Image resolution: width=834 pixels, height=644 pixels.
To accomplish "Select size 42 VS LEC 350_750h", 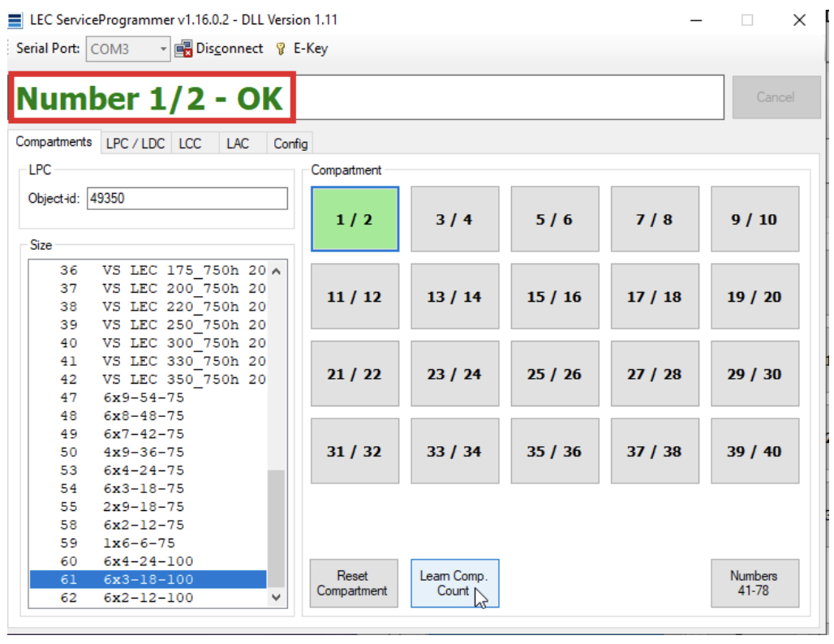I will [x=148, y=379].
